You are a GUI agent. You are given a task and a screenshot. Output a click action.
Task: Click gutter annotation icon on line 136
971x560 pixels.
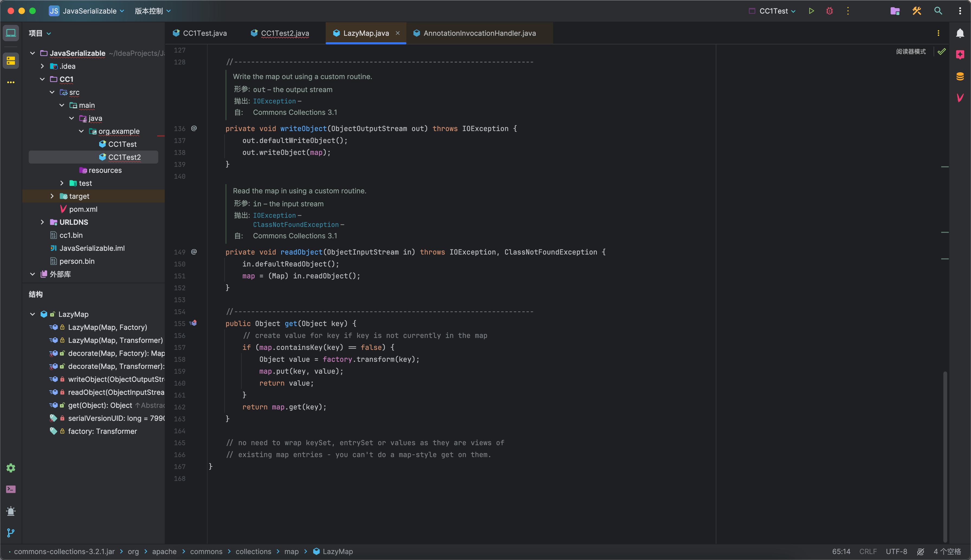pyautogui.click(x=194, y=128)
